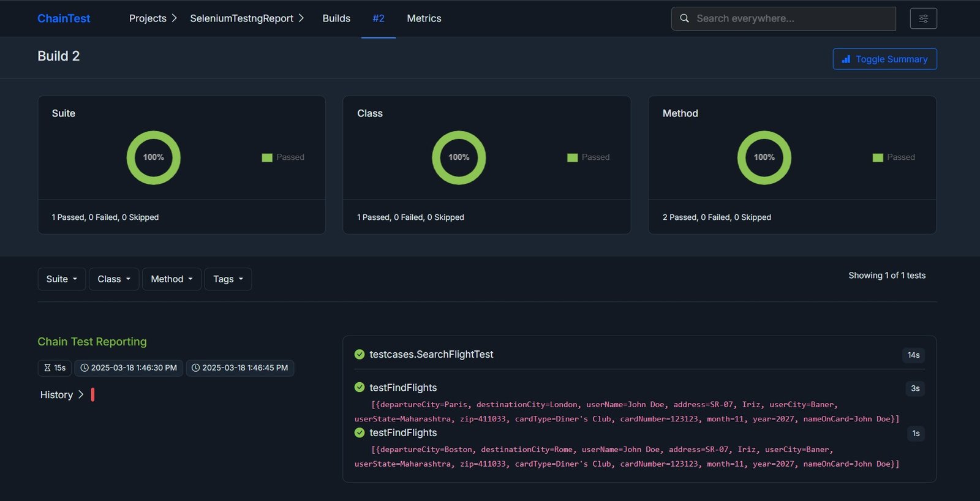Click the green check beside testcases.SearchFlightTest

click(360, 354)
